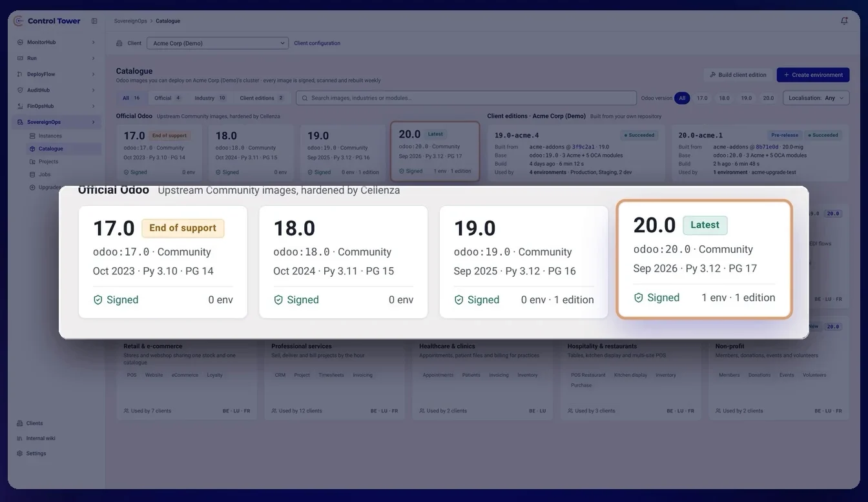This screenshot has width=868, height=502.
Task: Click the DeployFlow branch icon
Action: click(x=20, y=74)
